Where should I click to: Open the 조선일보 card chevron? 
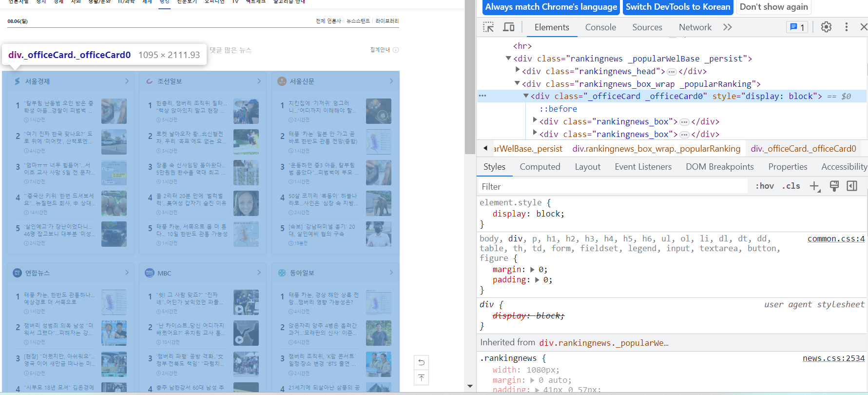259,81
